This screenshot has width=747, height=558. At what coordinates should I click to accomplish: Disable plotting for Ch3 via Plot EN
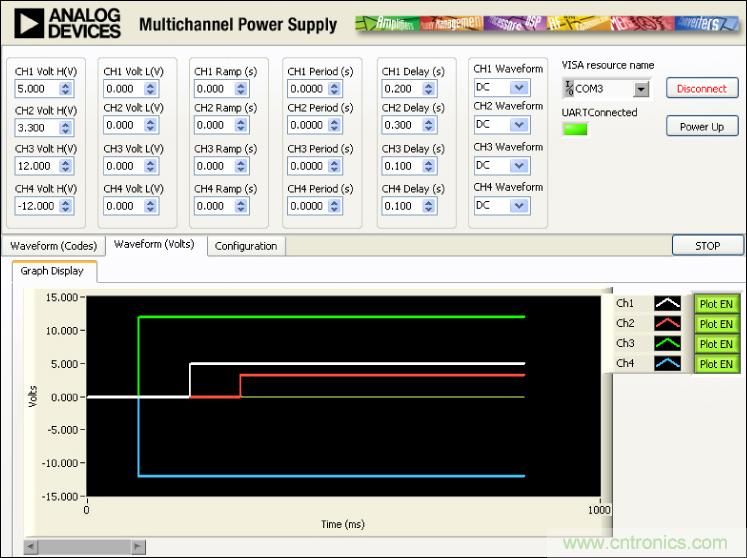[715, 344]
